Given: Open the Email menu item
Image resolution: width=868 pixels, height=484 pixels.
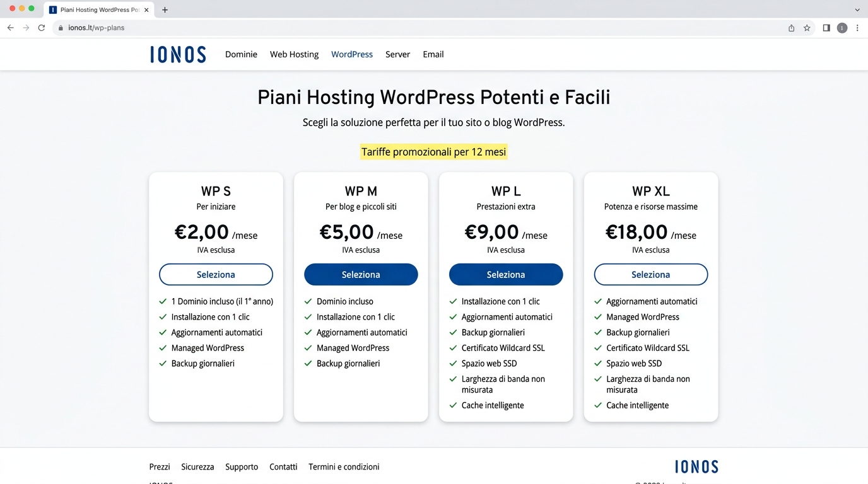Looking at the screenshot, I should click(433, 54).
